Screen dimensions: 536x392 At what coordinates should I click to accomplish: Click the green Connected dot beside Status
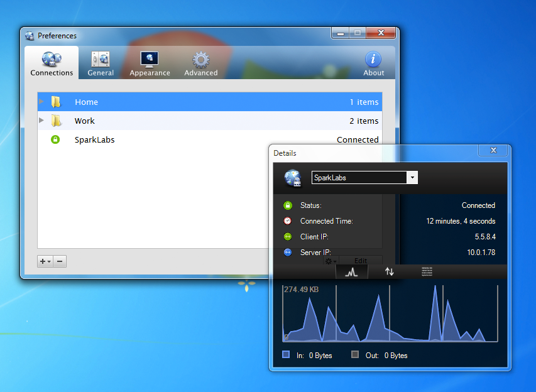point(288,205)
